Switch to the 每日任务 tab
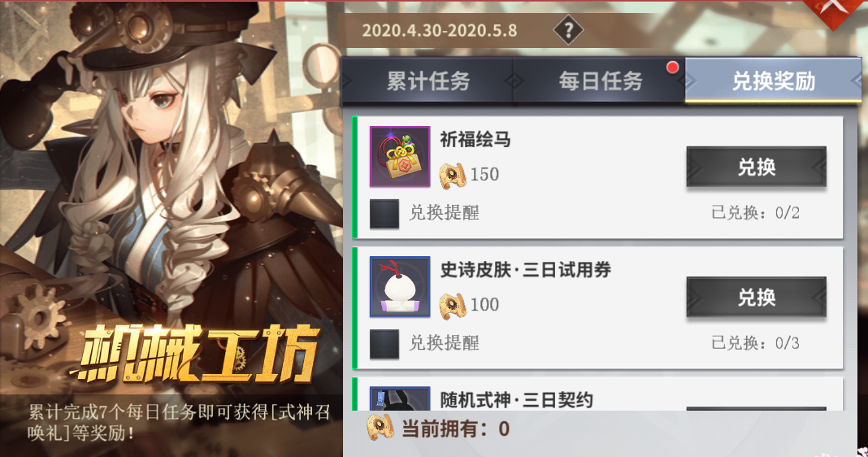Image resolution: width=868 pixels, height=457 pixels. [x=600, y=81]
